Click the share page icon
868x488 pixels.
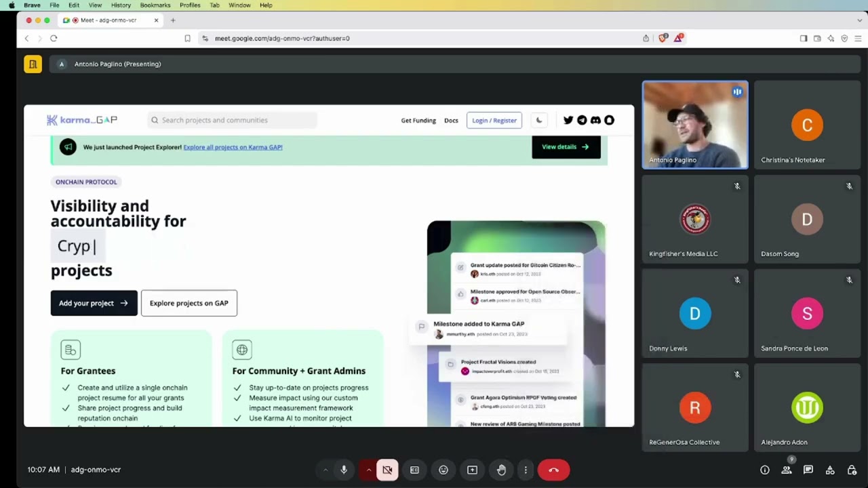[646, 39]
